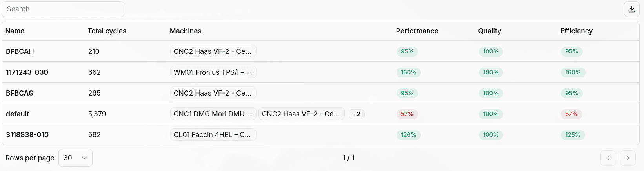Click the 160% Efficiency badge
This screenshot has width=644, height=171.
click(x=573, y=72)
